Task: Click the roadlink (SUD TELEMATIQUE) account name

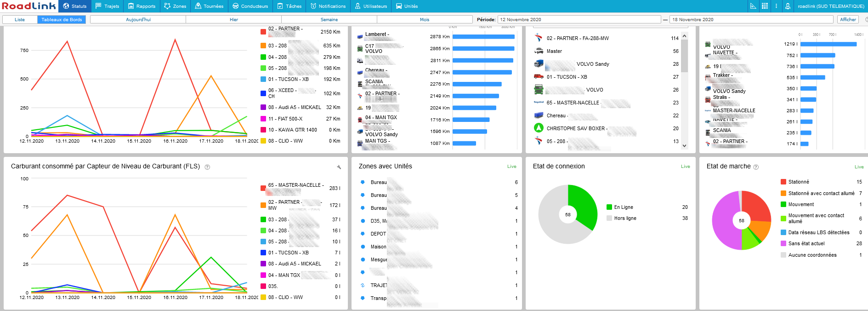Action: 831,6
